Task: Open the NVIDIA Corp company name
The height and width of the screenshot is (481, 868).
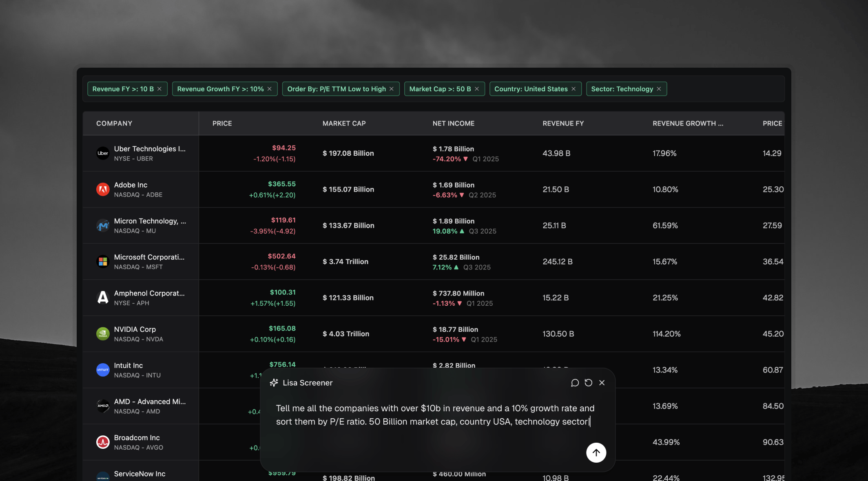Action: coord(135,329)
